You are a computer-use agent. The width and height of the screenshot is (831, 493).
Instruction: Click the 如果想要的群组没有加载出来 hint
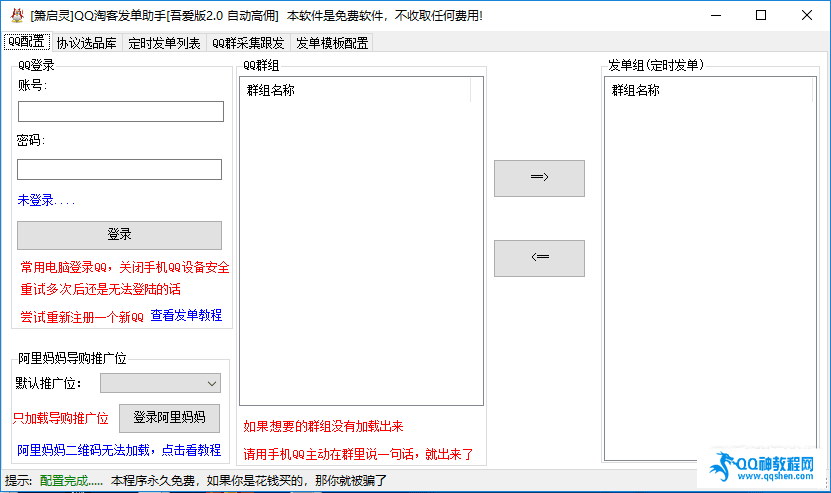coord(323,426)
